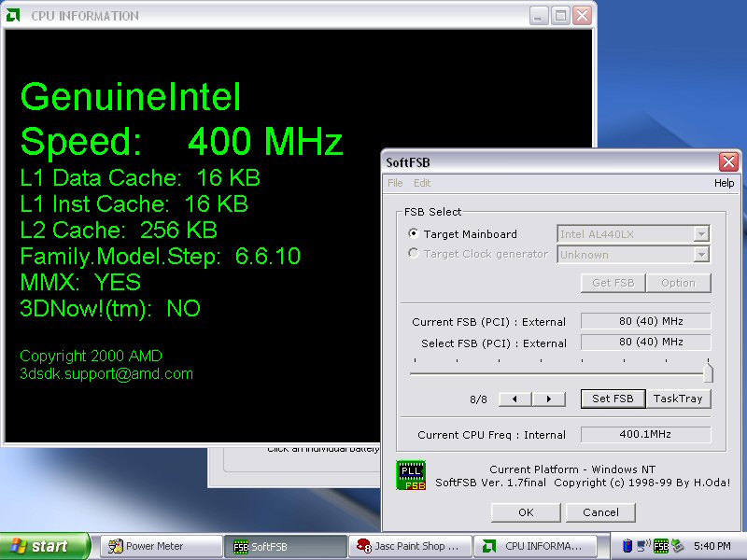The image size is (747, 560).
Task: Click the 'Copyright 2000 AMD' text
Action: 91,356
